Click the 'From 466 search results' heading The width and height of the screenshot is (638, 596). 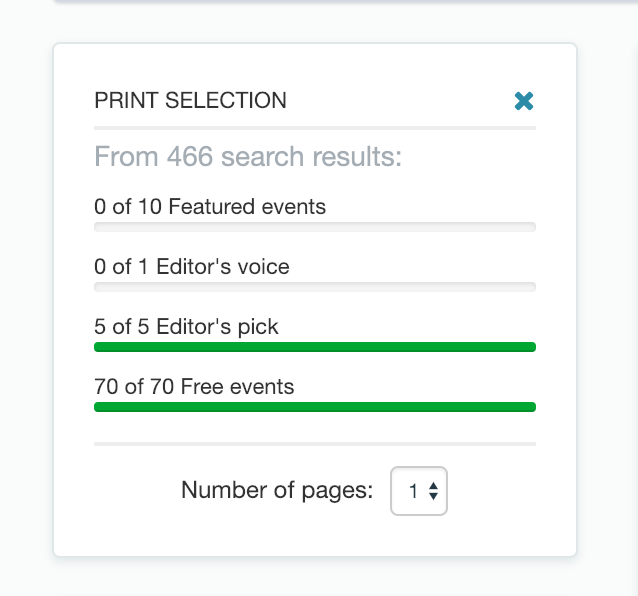pyautogui.click(x=248, y=157)
